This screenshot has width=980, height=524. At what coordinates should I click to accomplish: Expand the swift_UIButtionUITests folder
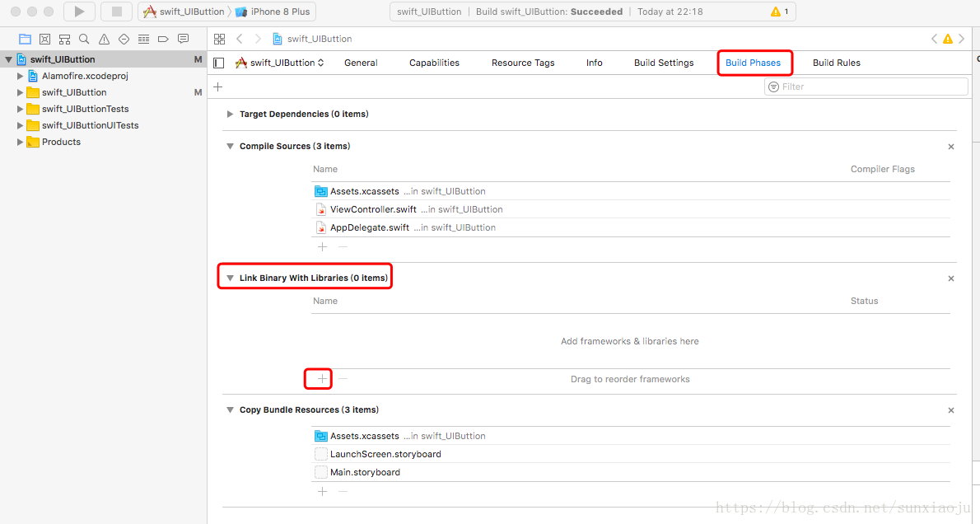click(20, 125)
